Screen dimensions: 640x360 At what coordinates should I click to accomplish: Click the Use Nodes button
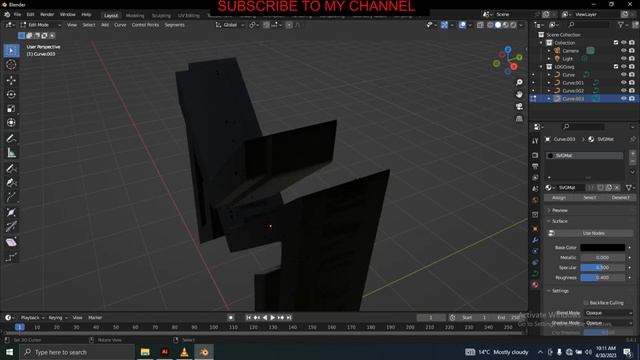pyautogui.click(x=590, y=233)
